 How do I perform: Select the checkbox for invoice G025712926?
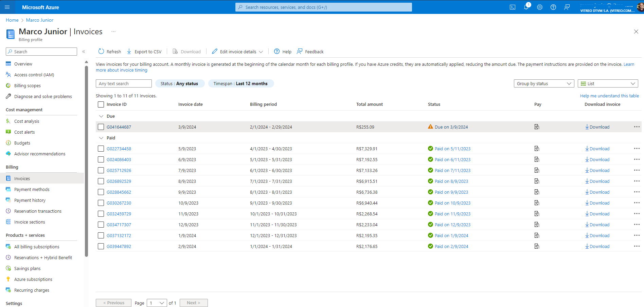click(x=101, y=170)
